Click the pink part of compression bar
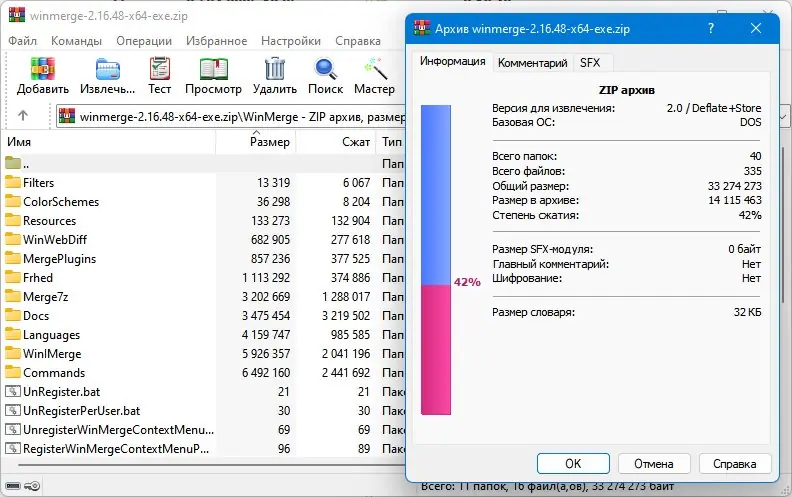The height and width of the screenshot is (497, 792). [x=436, y=350]
